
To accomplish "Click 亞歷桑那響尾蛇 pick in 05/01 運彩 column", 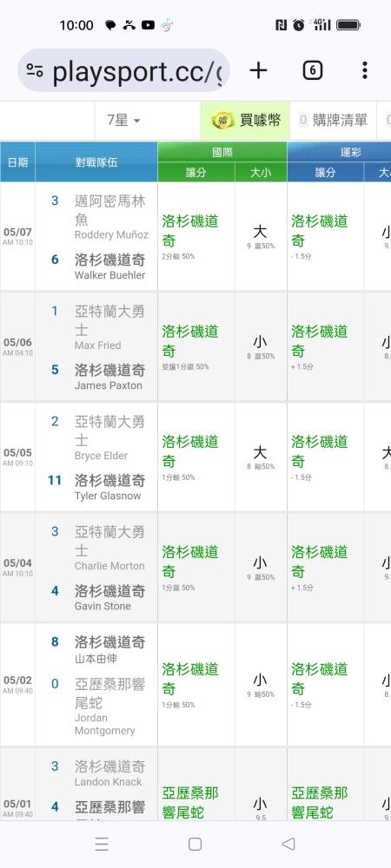I will 320,803.
